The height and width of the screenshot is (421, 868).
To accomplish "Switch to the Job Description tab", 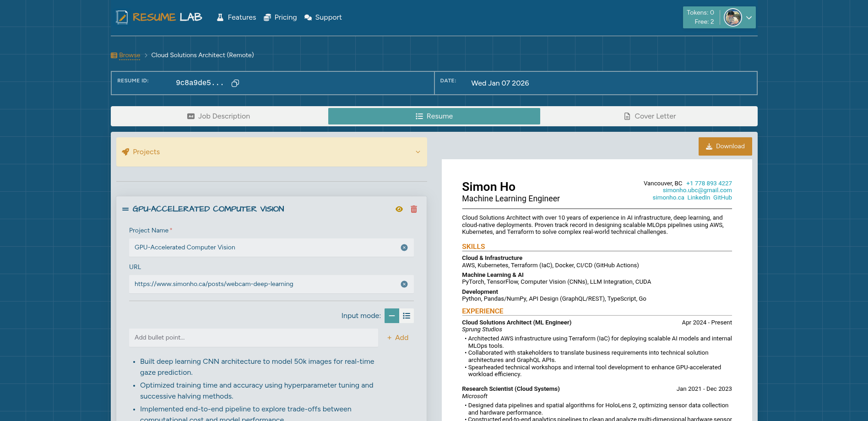I will [219, 116].
